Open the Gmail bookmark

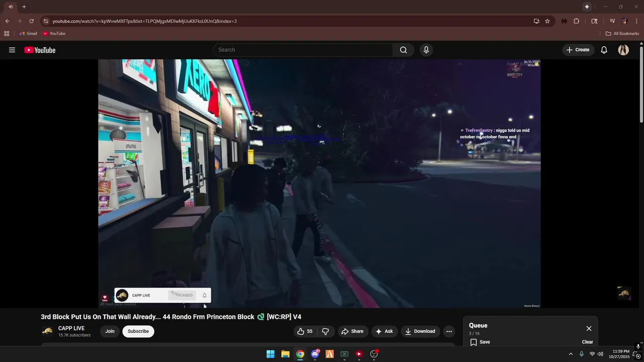pyautogui.click(x=28, y=34)
